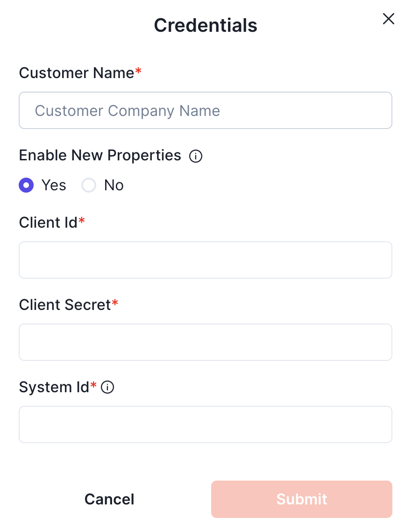This screenshot has width=412, height=532.
Task: Click the Customer Name field label
Action: coord(77,73)
